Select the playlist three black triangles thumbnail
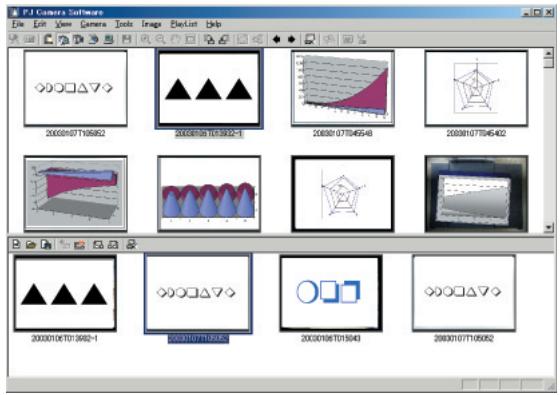The width and height of the screenshot is (560, 395). [65, 293]
